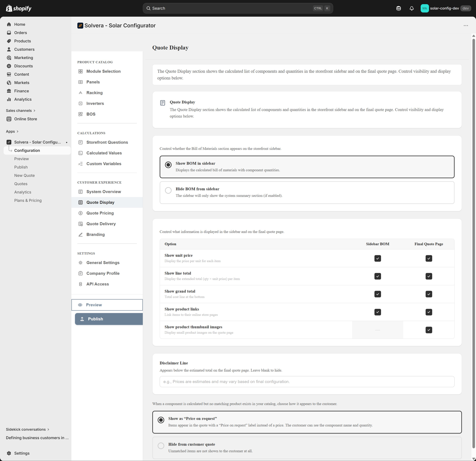The width and height of the screenshot is (476, 461).
Task: Click the Marketing target icon
Action: [9, 58]
